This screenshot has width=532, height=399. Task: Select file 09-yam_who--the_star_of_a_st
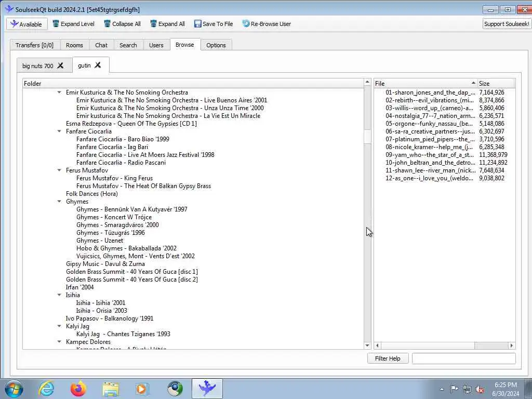(430, 155)
